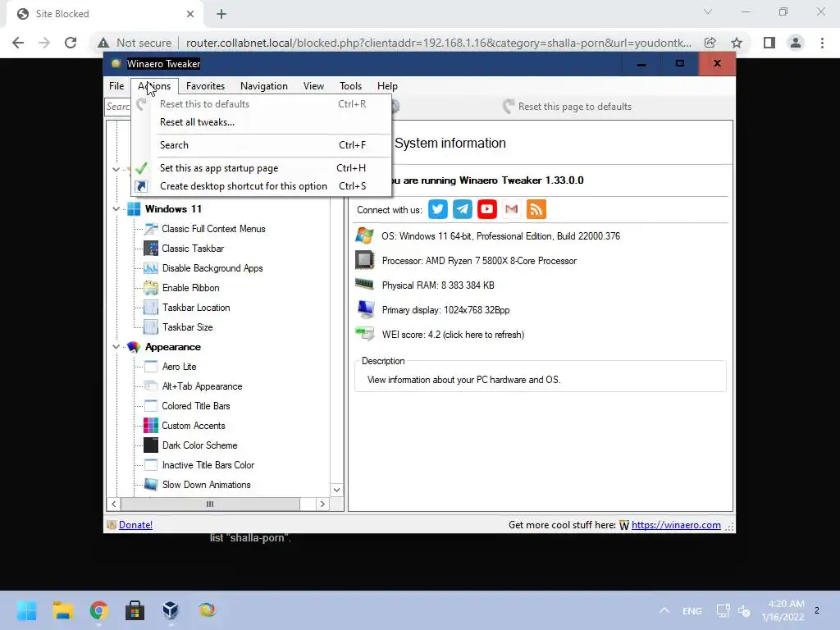This screenshot has width=840, height=630.
Task: Open RSS feed icon
Action: click(536, 209)
